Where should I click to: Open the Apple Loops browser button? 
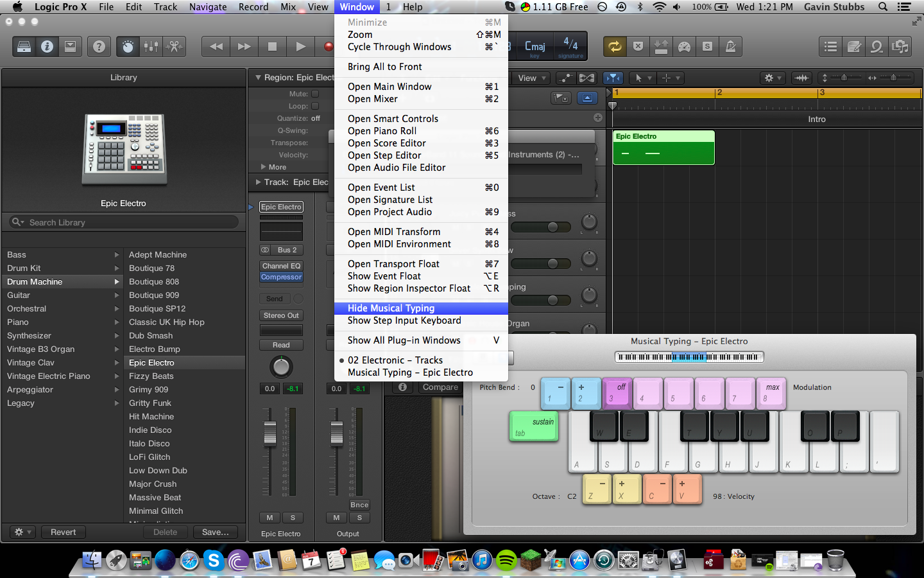(x=877, y=46)
